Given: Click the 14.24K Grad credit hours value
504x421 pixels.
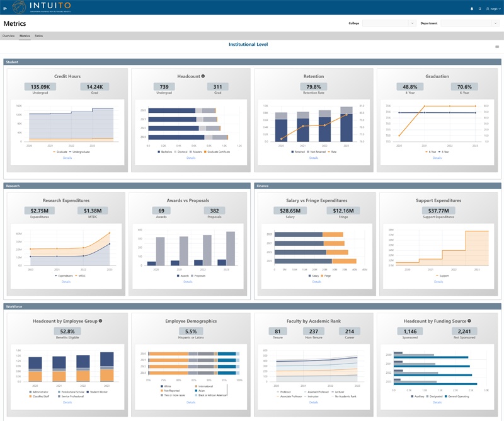Looking at the screenshot, I should point(94,87).
